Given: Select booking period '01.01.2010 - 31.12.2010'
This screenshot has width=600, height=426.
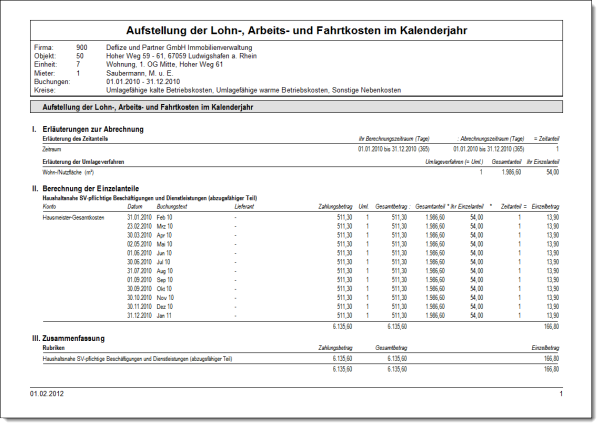Looking at the screenshot, I should [x=143, y=82].
